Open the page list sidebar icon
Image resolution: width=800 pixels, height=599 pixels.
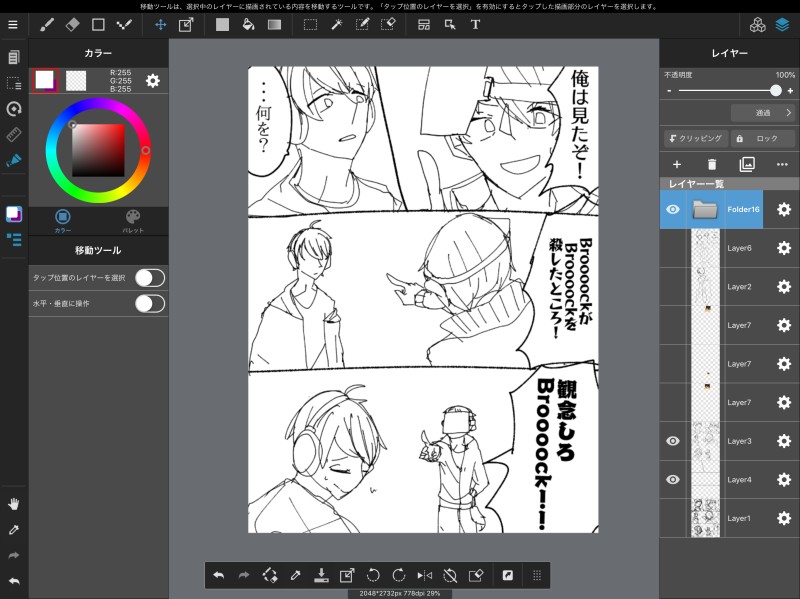pos(14,57)
